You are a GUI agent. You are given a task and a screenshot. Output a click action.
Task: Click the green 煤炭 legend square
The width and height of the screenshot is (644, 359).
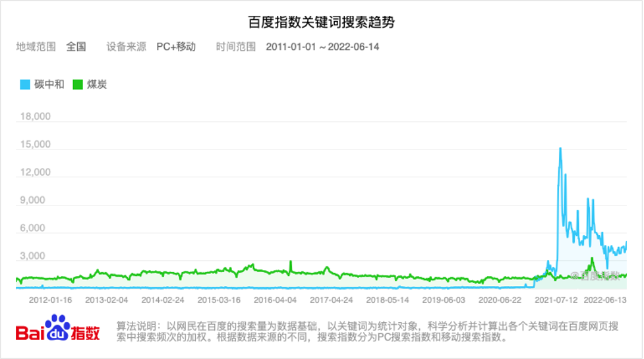pos(78,84)
